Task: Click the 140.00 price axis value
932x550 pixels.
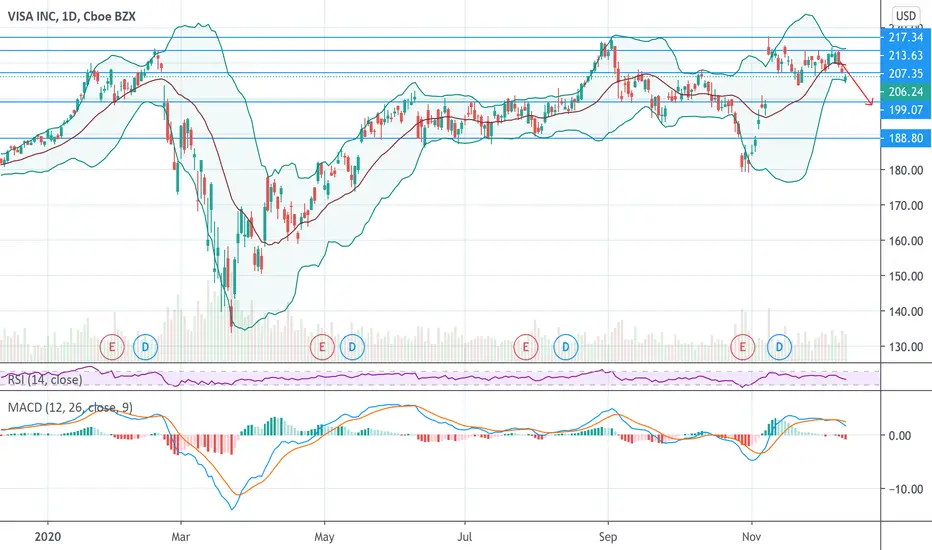Action: coord(905,312)
